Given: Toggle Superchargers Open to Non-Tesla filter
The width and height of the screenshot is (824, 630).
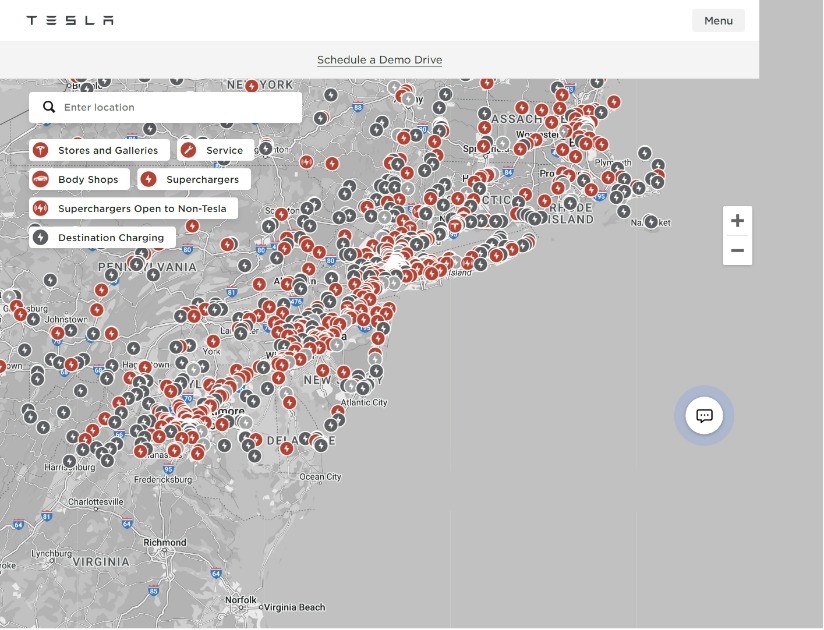Looking at the screenshot, I should pyautogui.click(x=133, y=209).
